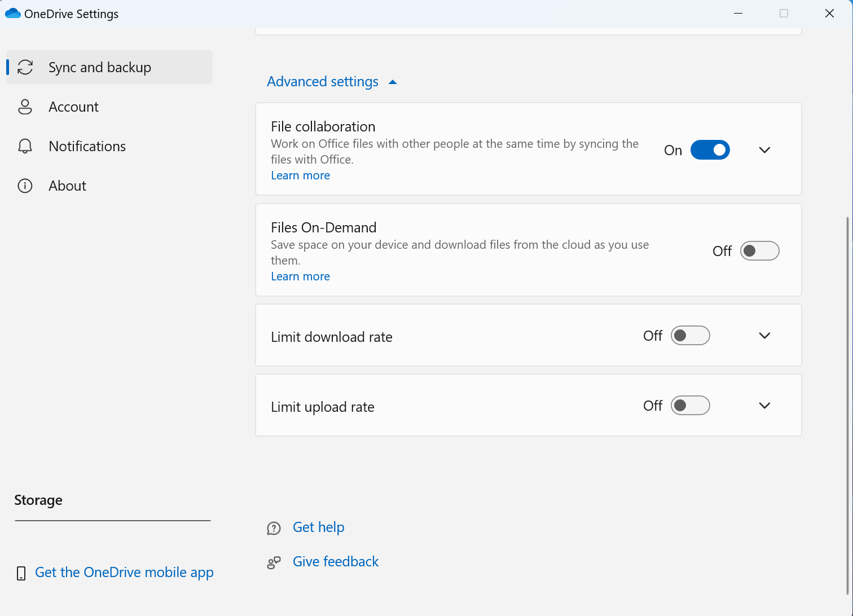This screenshot has width=853, height=616.
Task: Expand the Limit download rate chevron
Action: [764, 336]
